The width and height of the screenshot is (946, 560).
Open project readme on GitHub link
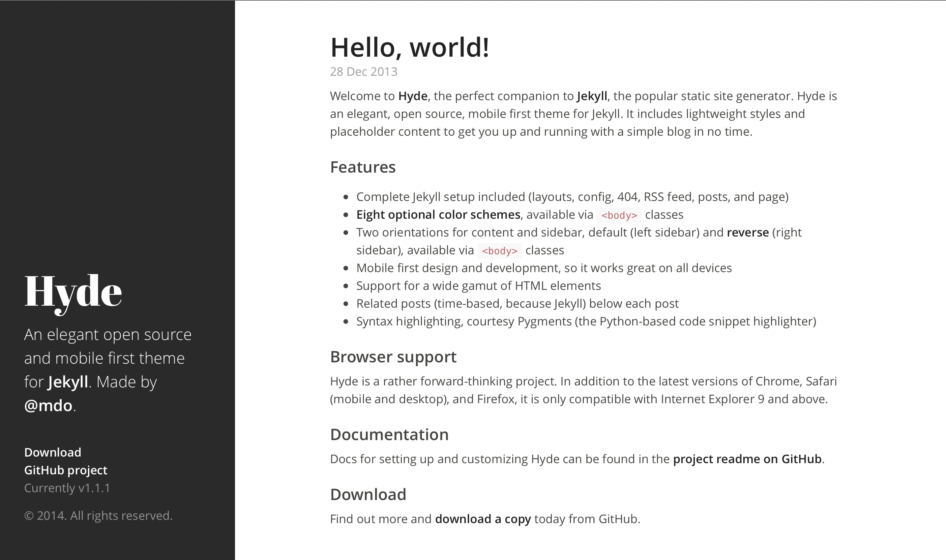[748, 459]
